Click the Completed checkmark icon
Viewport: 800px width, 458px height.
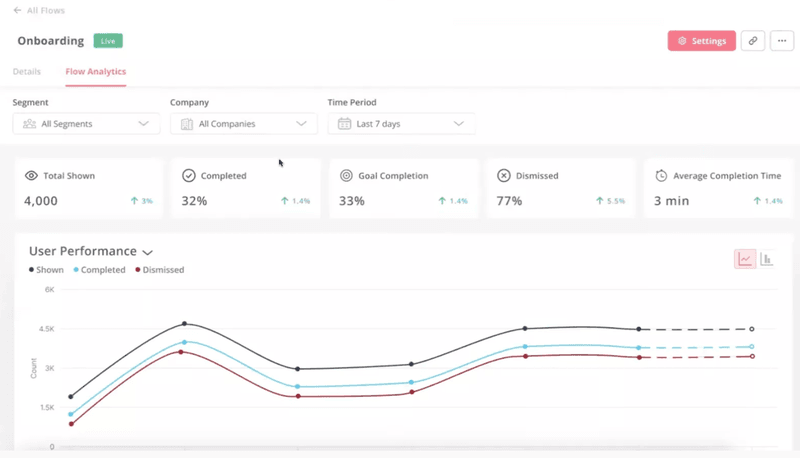[x=189, y=176]
